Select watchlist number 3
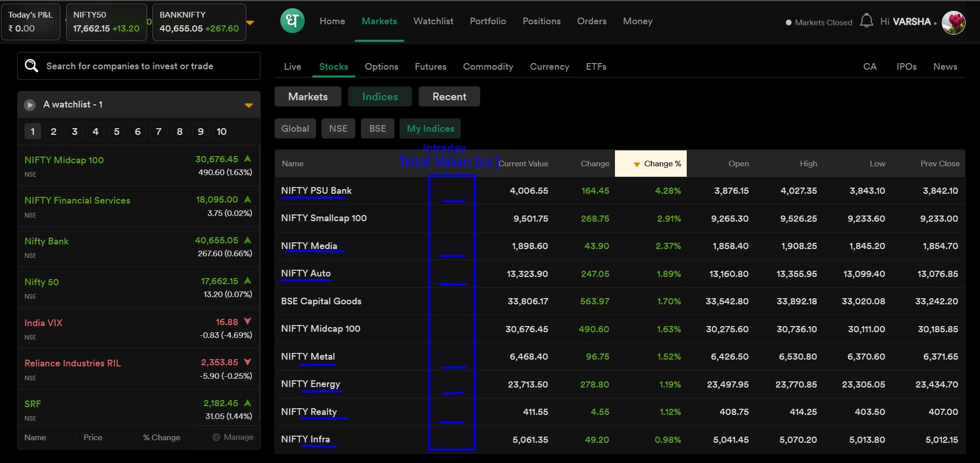 tap(75, 131)
